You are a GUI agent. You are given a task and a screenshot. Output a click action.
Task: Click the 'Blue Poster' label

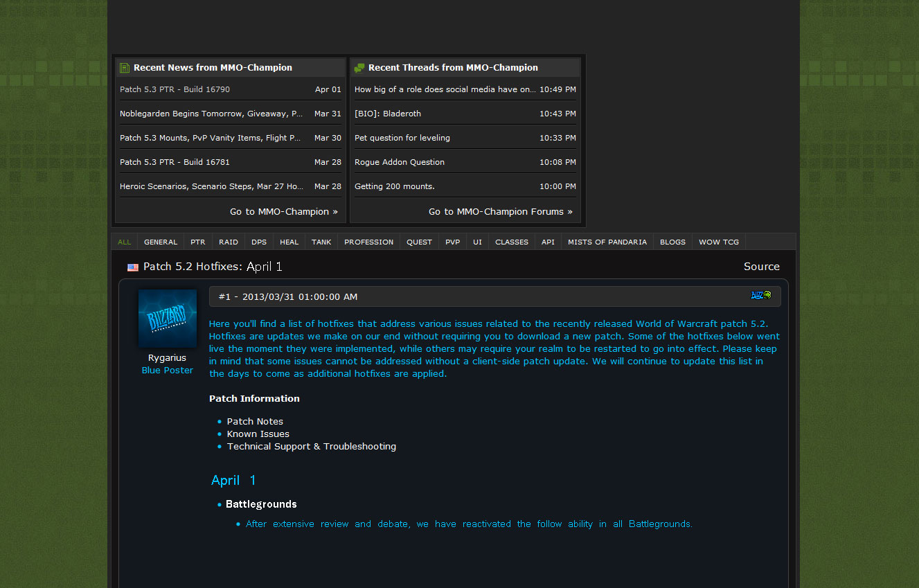pos(168,371)
